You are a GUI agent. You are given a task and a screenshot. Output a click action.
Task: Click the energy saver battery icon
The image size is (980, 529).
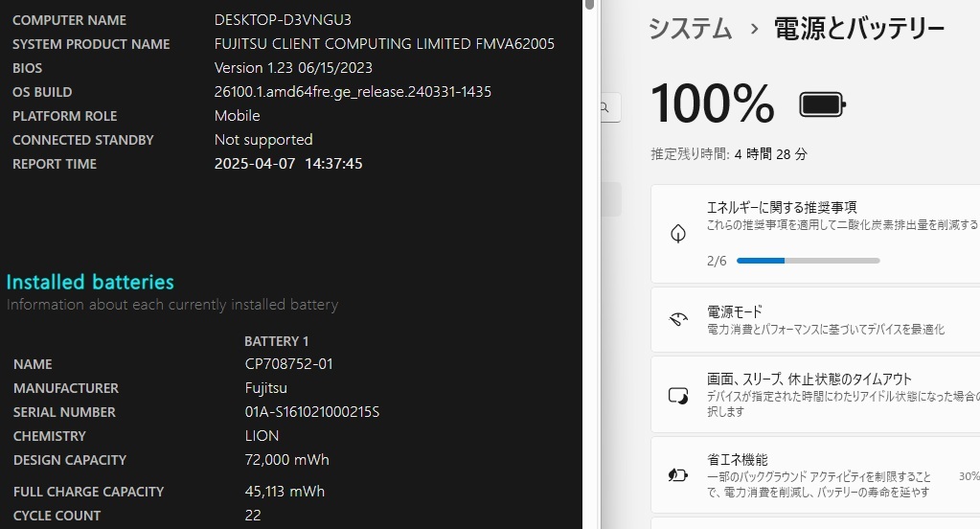point(678,475)
